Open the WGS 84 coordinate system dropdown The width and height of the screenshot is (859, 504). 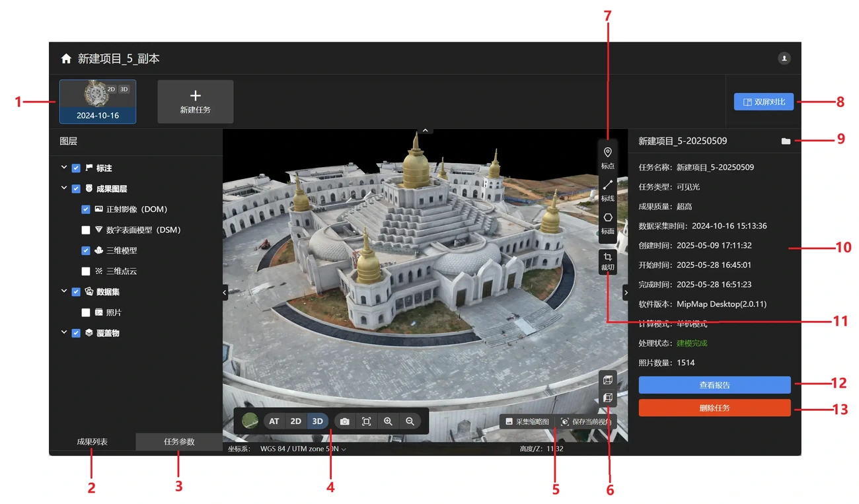[303, 449]
